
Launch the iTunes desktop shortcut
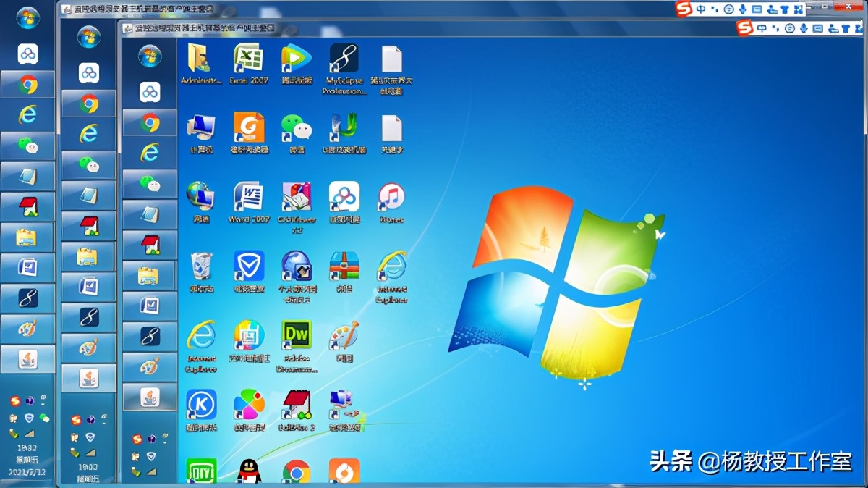click(391, 202)
